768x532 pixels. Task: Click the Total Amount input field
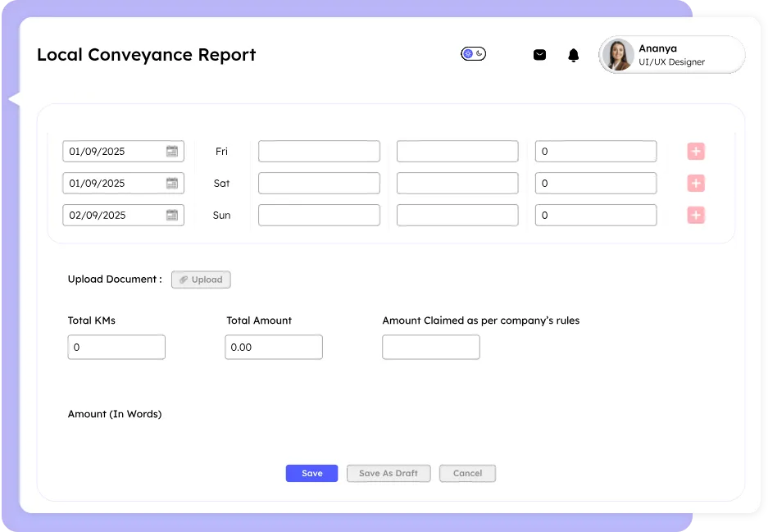[274, 348]
